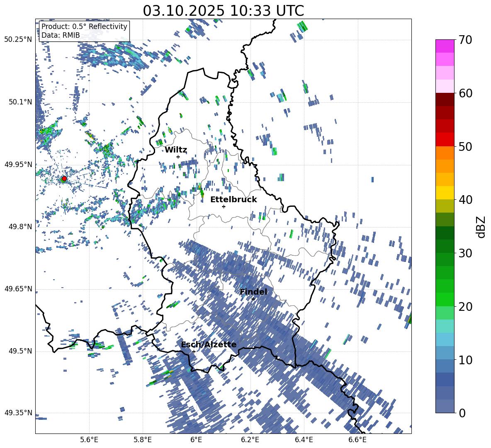Viewport: 491px width, 448px height.
Task: Click the 49.35°N latitude label
Action: (18, 413)
